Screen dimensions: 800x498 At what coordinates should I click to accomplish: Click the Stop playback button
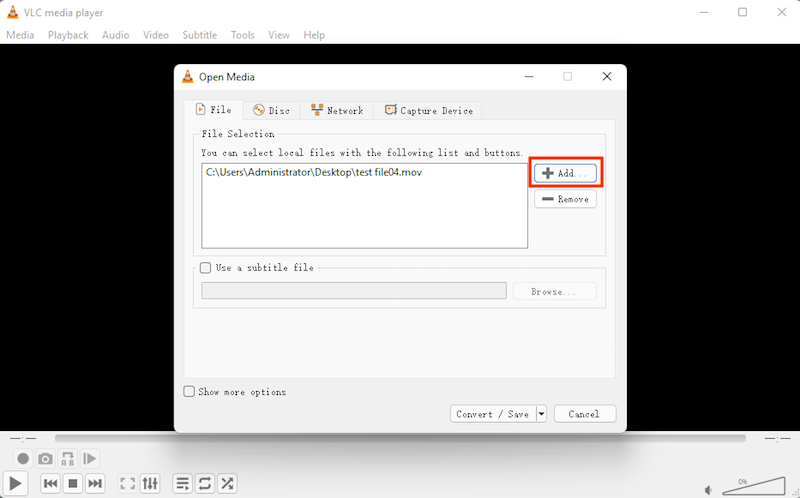click(x=73, y=483)
